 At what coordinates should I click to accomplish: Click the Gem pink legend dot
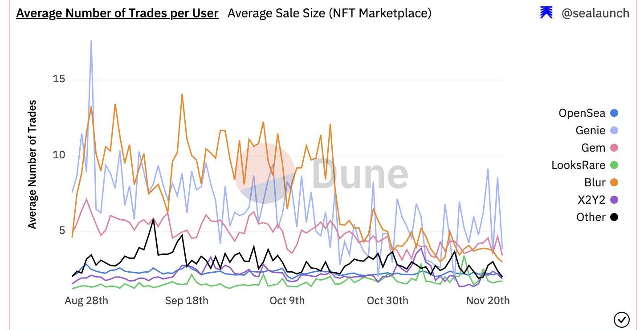click(x=614, y=148)
